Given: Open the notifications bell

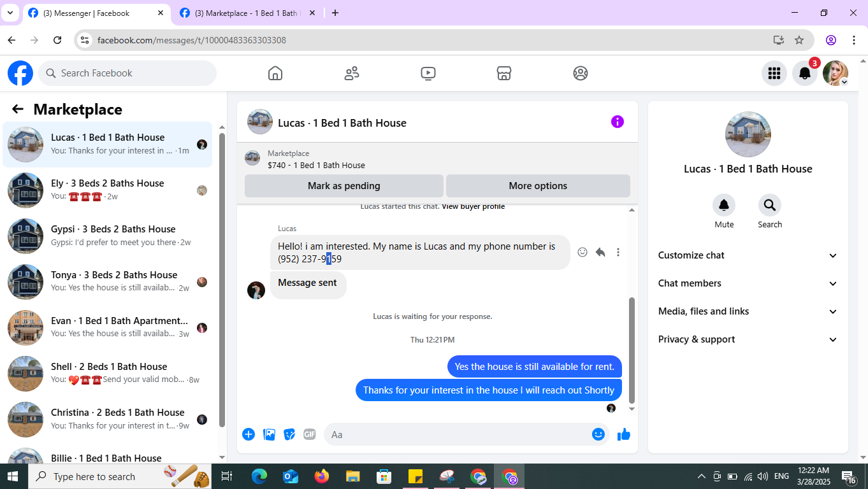Looking at the screenshot, I should tap(805, 73).
